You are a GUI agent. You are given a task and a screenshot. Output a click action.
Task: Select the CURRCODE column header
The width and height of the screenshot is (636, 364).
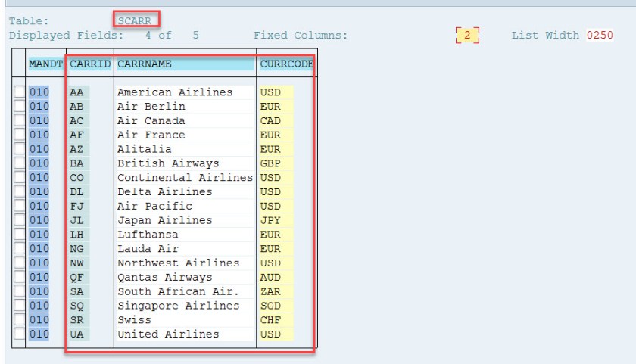(x=286, y=64)
